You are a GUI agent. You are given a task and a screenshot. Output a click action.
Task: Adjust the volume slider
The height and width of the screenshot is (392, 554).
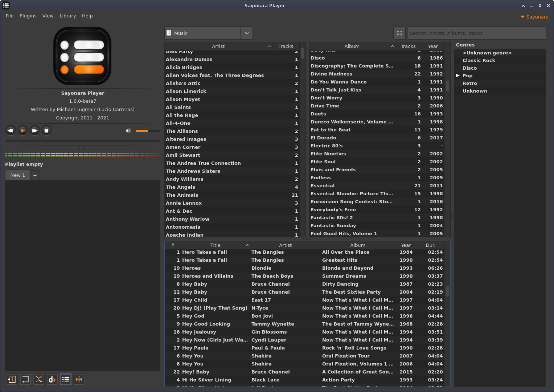pos(148,131)
